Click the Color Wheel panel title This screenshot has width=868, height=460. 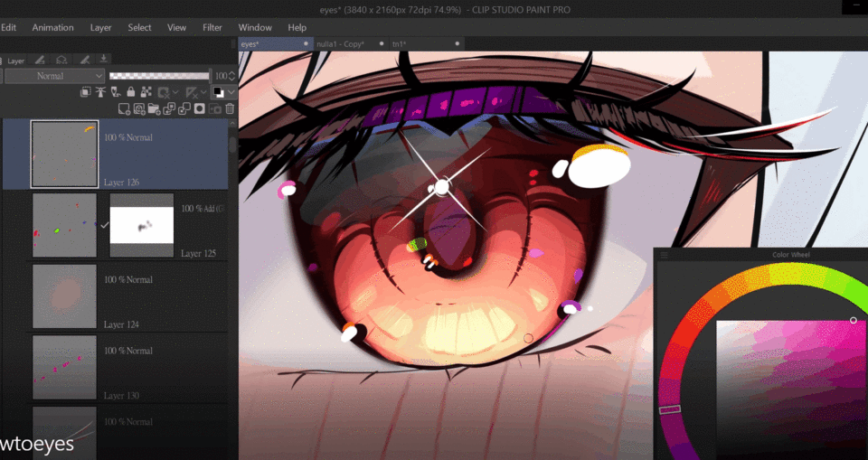790,255
